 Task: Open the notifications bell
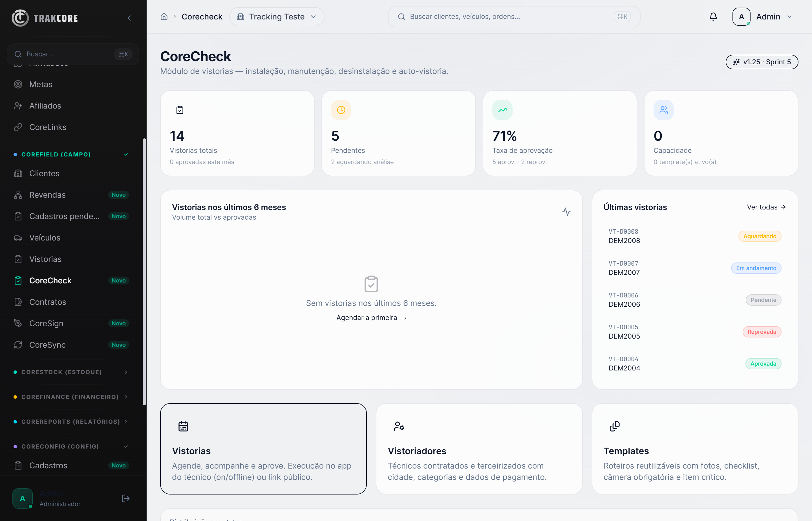[713, 17]
